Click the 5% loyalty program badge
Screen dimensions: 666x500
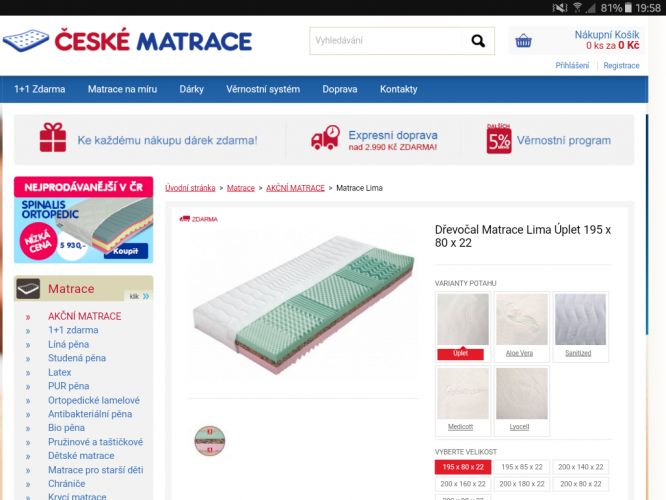pos(499,138)
